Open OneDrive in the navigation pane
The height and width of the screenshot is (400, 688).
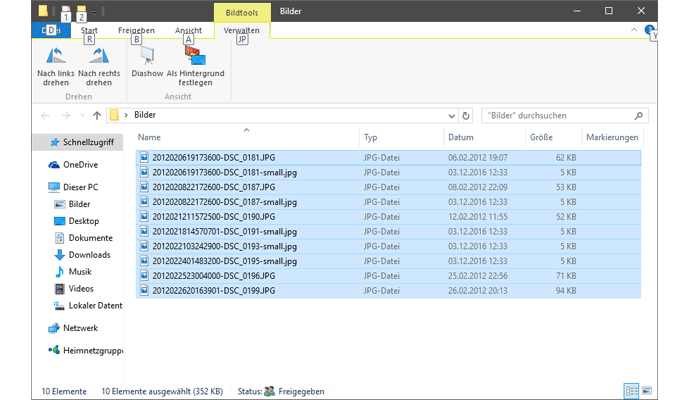point(80,165)
